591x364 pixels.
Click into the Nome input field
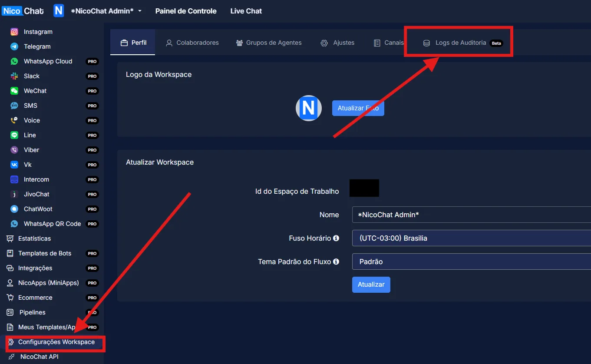tap(471, 215)
